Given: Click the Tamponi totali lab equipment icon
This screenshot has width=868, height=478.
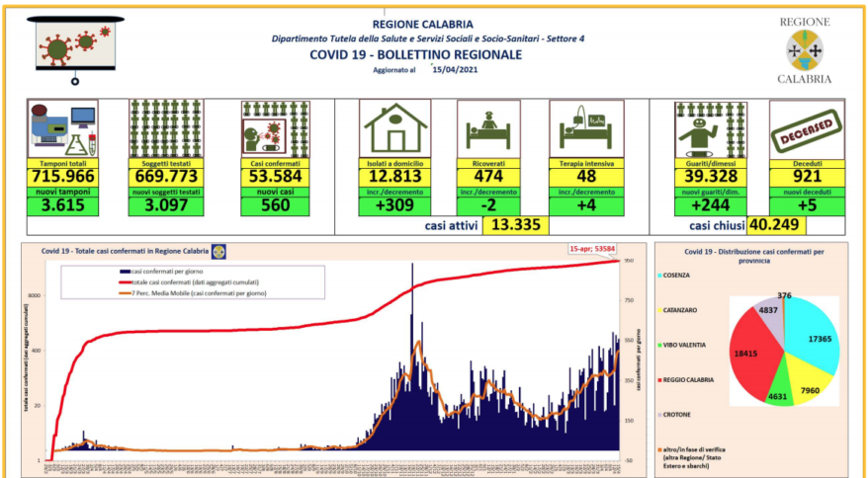Looking at the screenshot, I should (x=62, y=128).
